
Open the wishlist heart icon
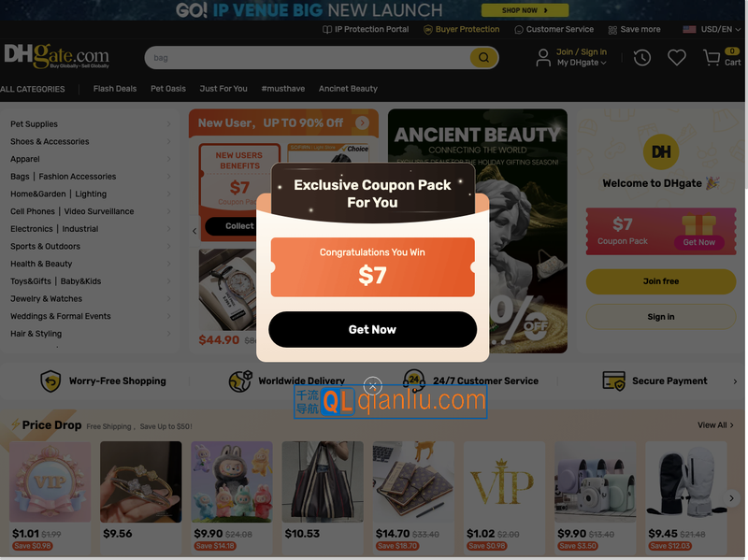tap(676, 58)
